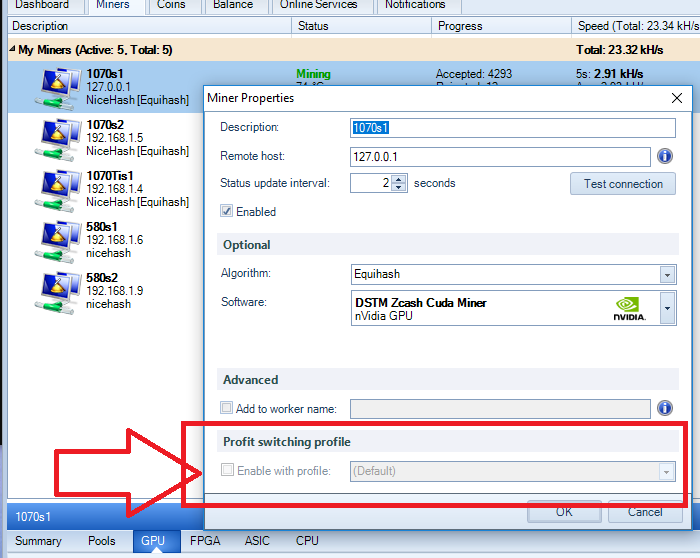Click the Description input field

(x=512, y=128)
